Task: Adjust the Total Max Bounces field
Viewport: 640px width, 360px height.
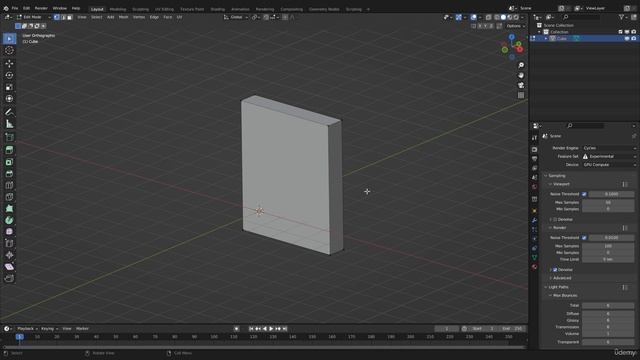Action: click(608, 305)
